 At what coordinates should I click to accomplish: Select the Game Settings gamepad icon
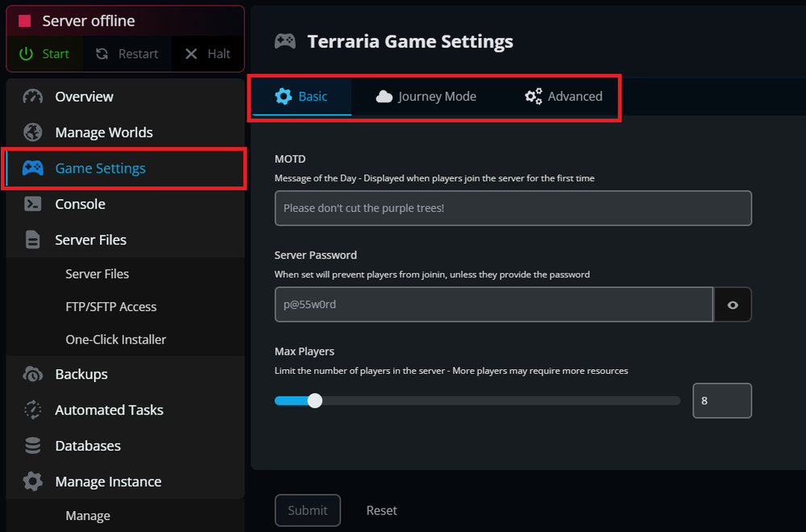(x=32, y=168)
